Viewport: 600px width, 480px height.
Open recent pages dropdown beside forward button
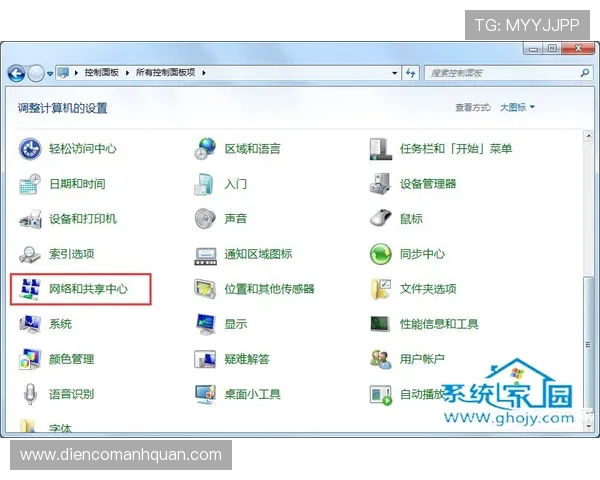(50, 73)
